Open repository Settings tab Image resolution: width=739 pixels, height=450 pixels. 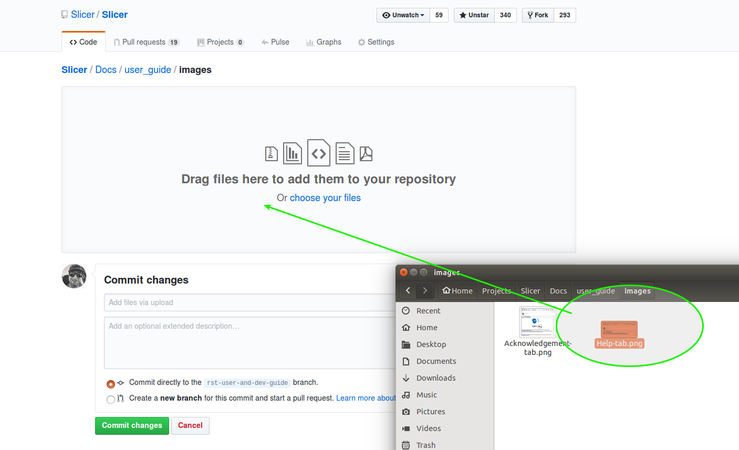pyautogui.click(x=375, y=42)
